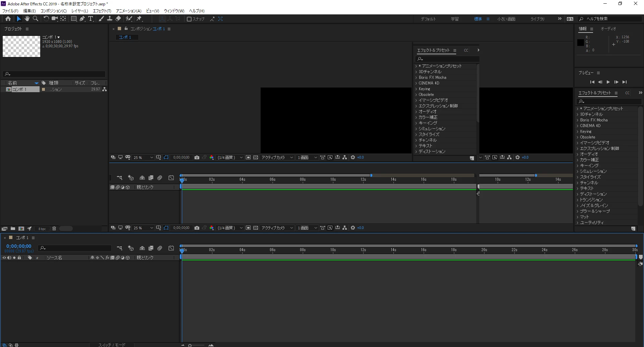Image resolution: width=644 pixels, height=347 pixels.
Task: Select the Eraser tool
Action: 118,19
